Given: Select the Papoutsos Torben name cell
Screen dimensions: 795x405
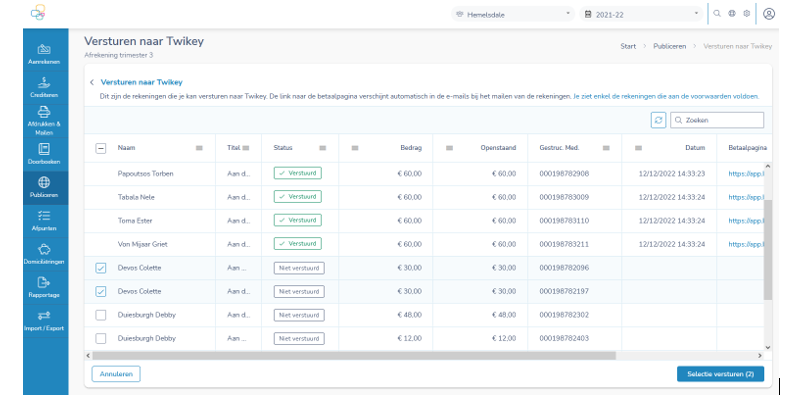Looking at the screenshot, I should click(146, 174).
